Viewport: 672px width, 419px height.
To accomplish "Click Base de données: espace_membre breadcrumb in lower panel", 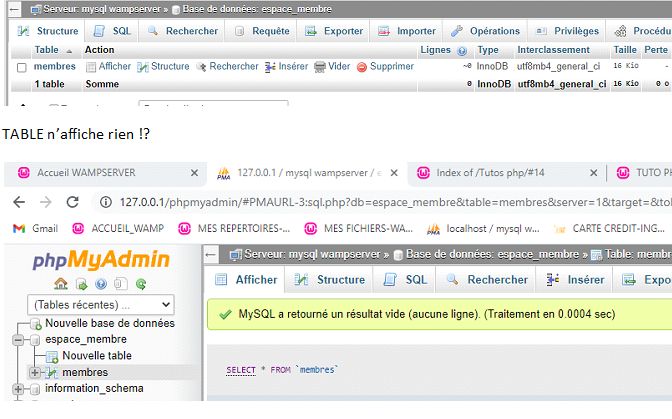I will point(492,254).
